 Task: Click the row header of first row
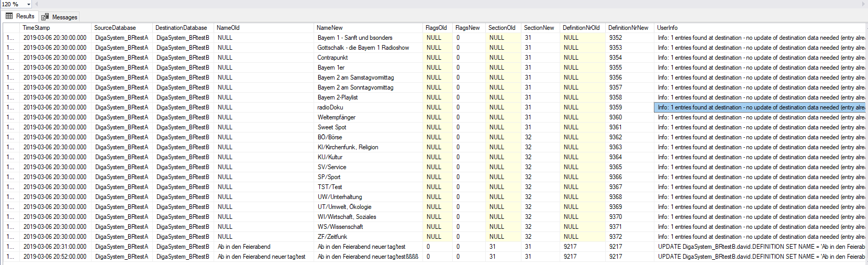point(10,38)
